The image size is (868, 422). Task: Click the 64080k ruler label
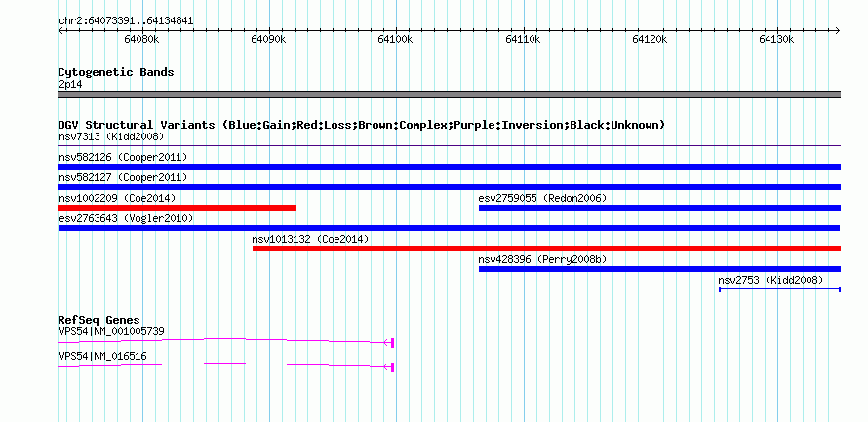click(142, 40)
